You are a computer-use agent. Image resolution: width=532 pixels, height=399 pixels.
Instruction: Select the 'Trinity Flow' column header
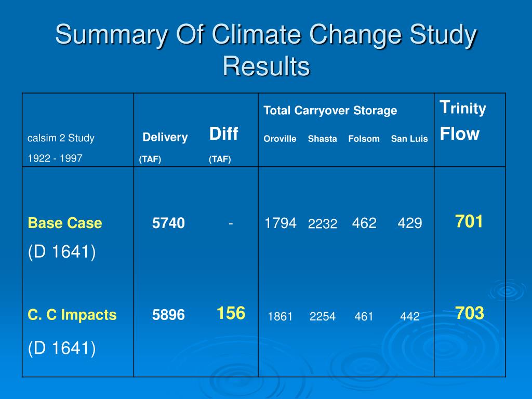463,121
